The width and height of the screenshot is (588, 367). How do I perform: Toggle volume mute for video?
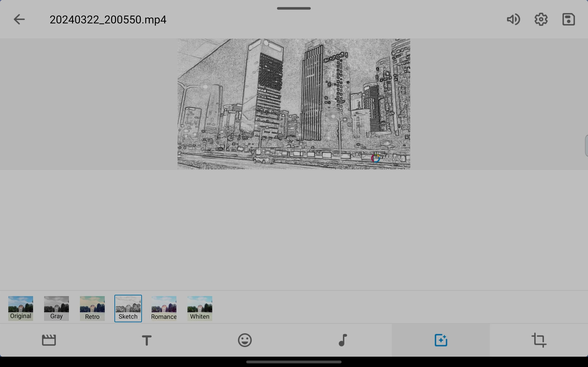(x=514, y=19)
